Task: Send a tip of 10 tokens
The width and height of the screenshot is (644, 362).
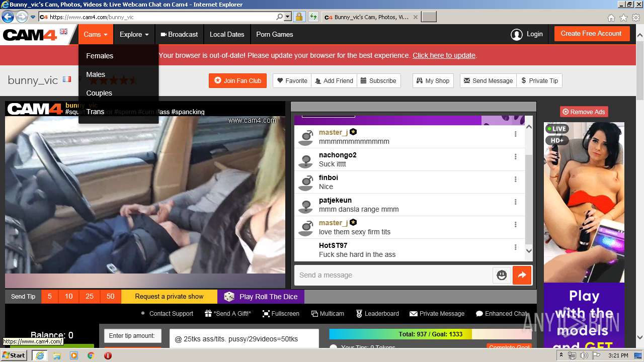Action: pos(69,297)
